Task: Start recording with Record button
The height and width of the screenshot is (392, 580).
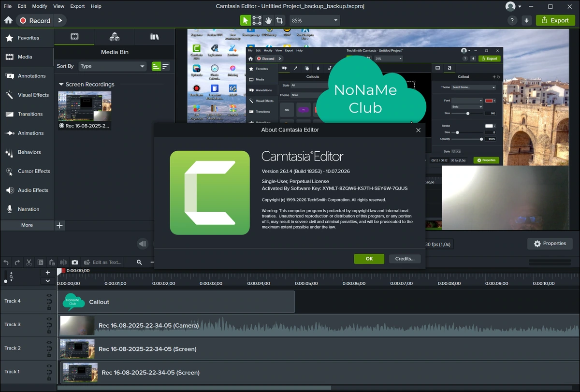Action: click(x=34, y=20)
